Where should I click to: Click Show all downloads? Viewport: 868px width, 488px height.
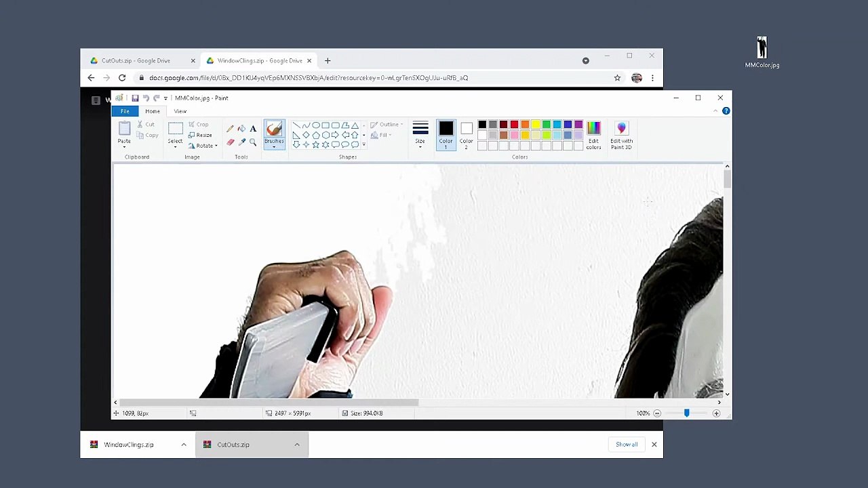point(627,445)
